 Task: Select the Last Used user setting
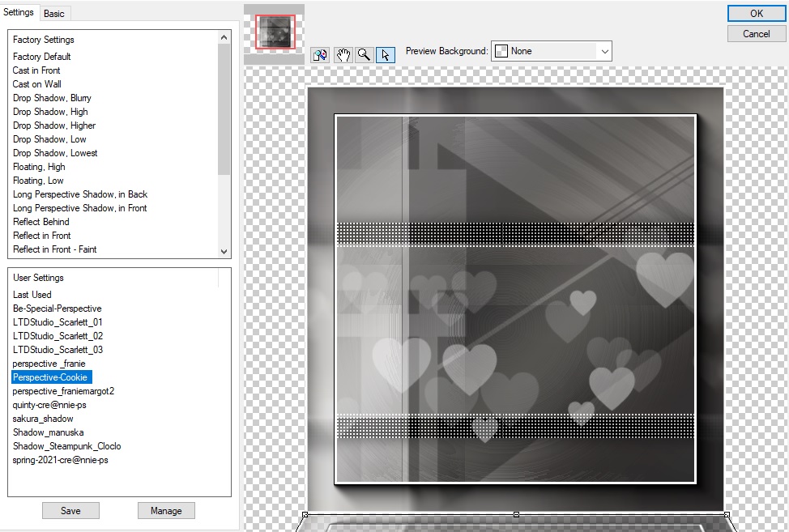pyautogui.click(x=32, y=295)
